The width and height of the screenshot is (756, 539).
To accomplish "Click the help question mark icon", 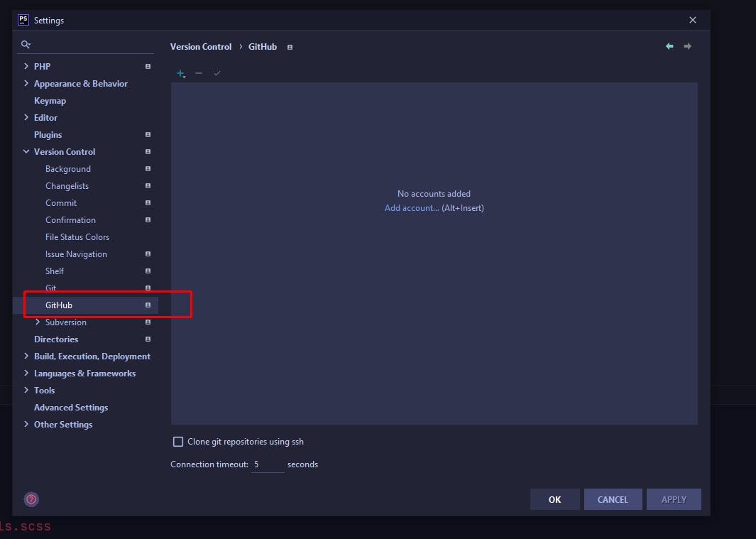I will coord(31,499).
